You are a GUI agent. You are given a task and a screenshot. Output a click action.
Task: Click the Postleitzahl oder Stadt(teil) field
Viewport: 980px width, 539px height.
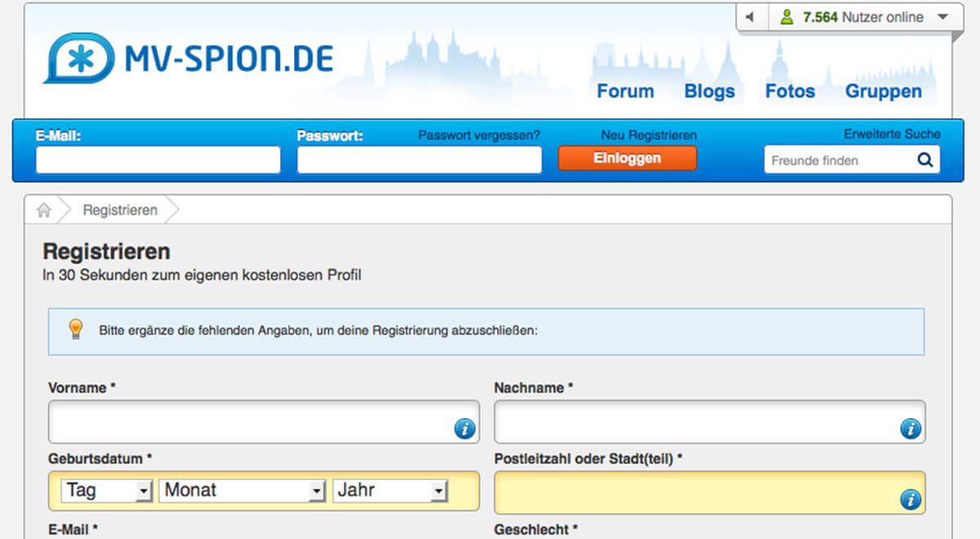tap(710, 492)
